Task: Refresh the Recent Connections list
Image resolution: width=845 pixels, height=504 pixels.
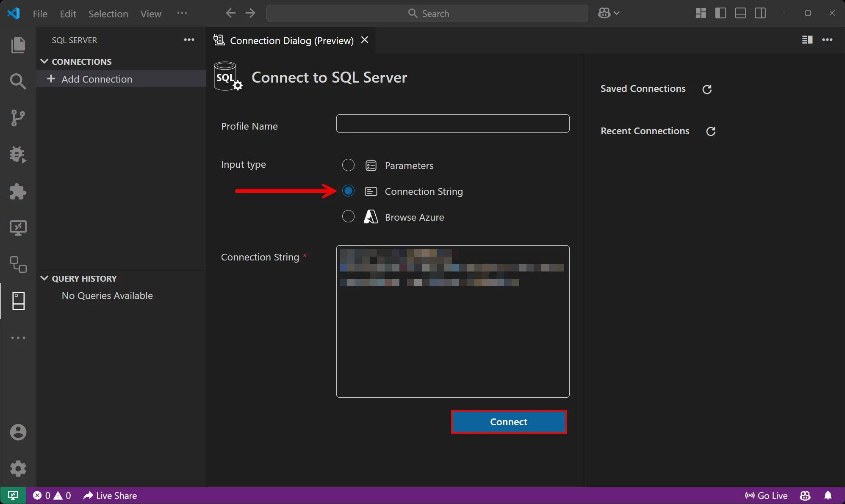Action: [x=710, y=131]
